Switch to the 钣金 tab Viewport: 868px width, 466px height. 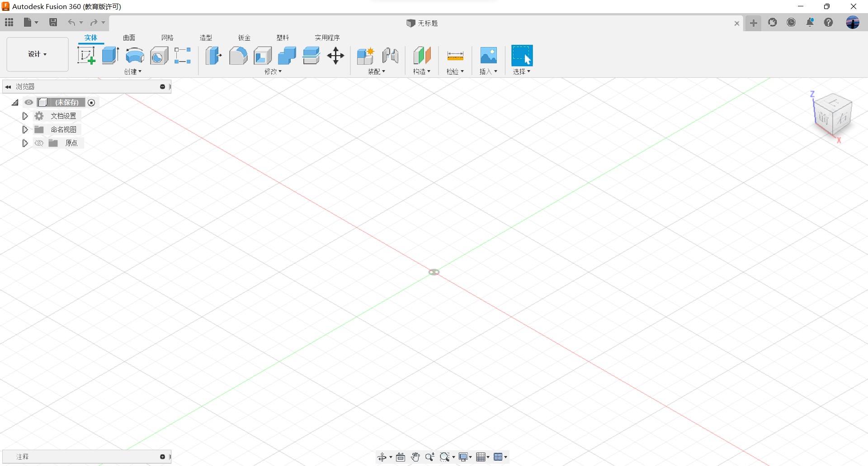pyautogui.click(x=245, y=38)
